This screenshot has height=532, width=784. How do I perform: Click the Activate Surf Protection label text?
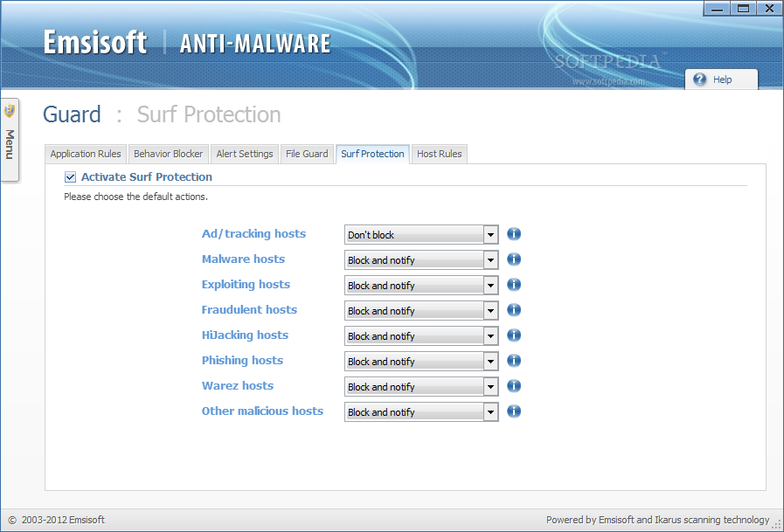click(147, 176)
